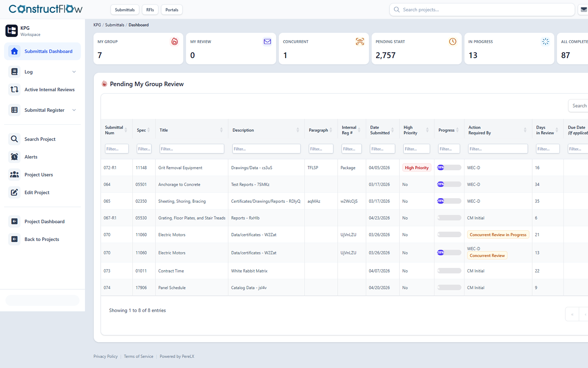The image size is (588, 368).
Task: Click the Edit Project pencil icon
Action: (x=14, y=192)
